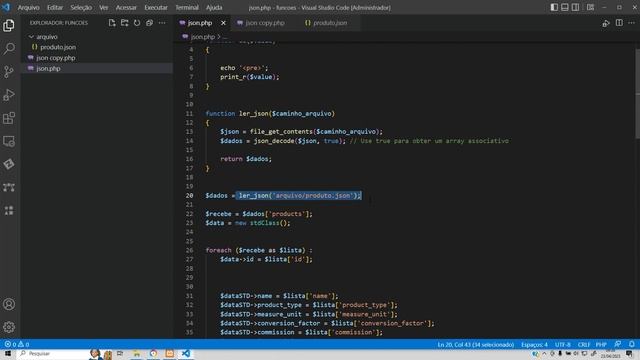Viewport: 640px width, 360px height.
Task: Click VS Code icon in taskbar
Action: pyautogui.click(x=186, y=354)
